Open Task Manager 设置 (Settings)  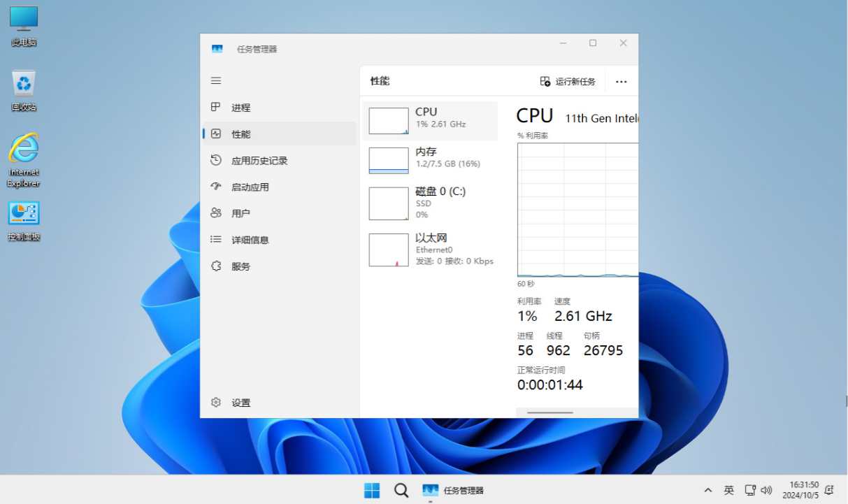[x=280, y=403]
